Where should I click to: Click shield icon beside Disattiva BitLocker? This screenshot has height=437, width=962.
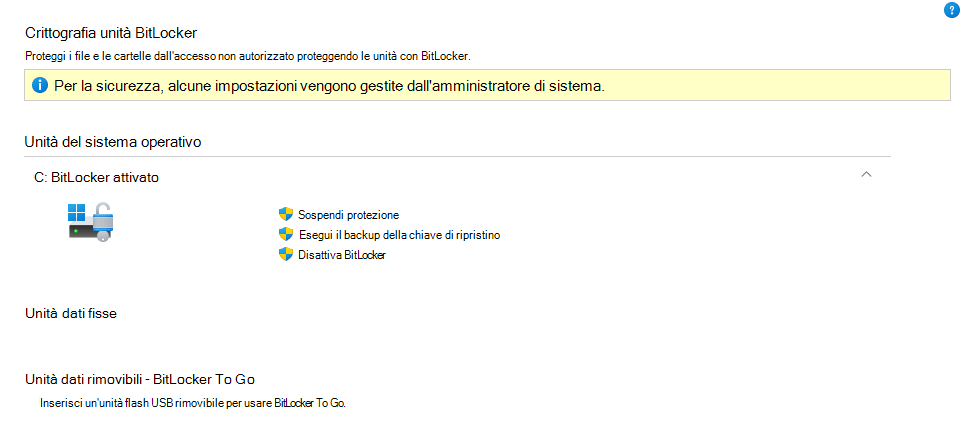click(285, 255)
